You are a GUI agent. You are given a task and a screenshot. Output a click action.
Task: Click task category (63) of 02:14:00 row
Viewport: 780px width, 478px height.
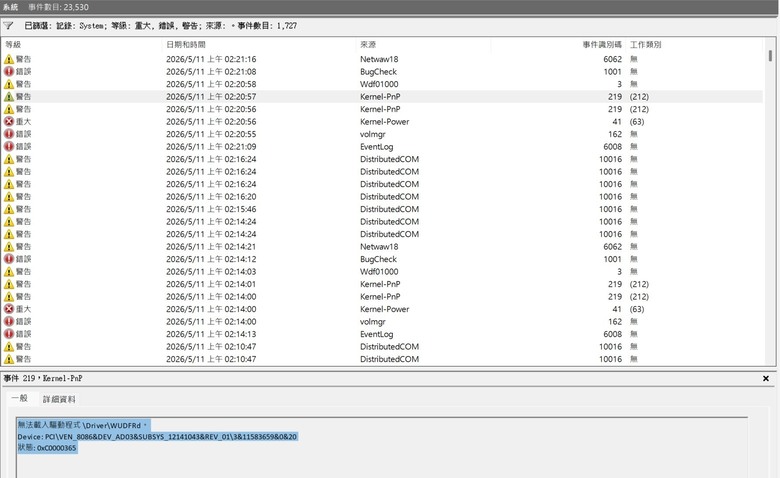pyautogui.click(x=637, y=309)
